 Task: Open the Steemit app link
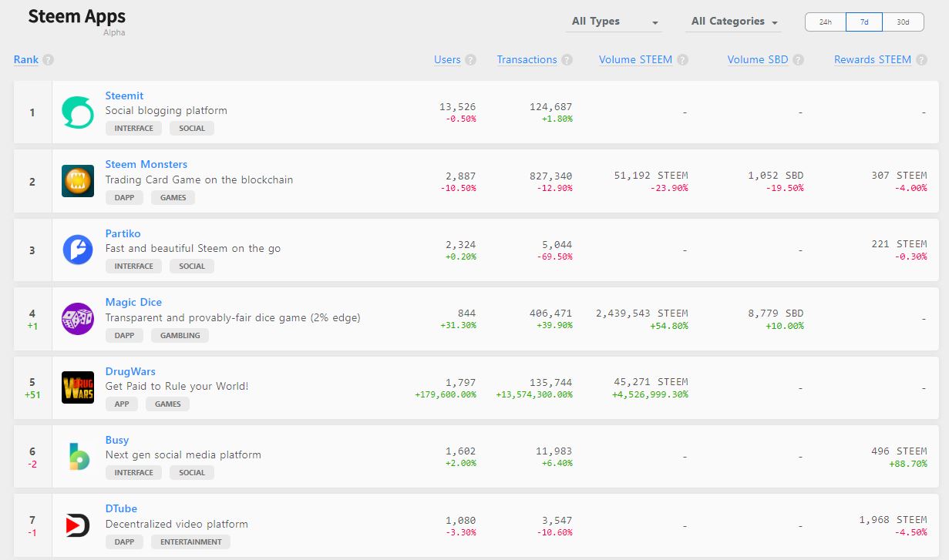click(x=124, y=96)
